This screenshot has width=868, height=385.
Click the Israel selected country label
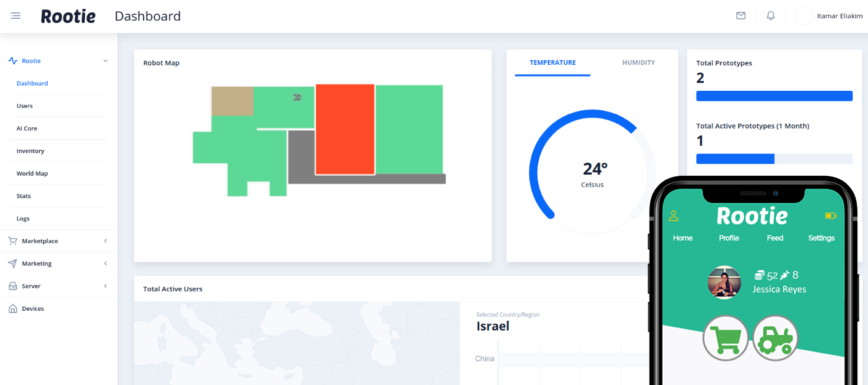tap(493, 326)
